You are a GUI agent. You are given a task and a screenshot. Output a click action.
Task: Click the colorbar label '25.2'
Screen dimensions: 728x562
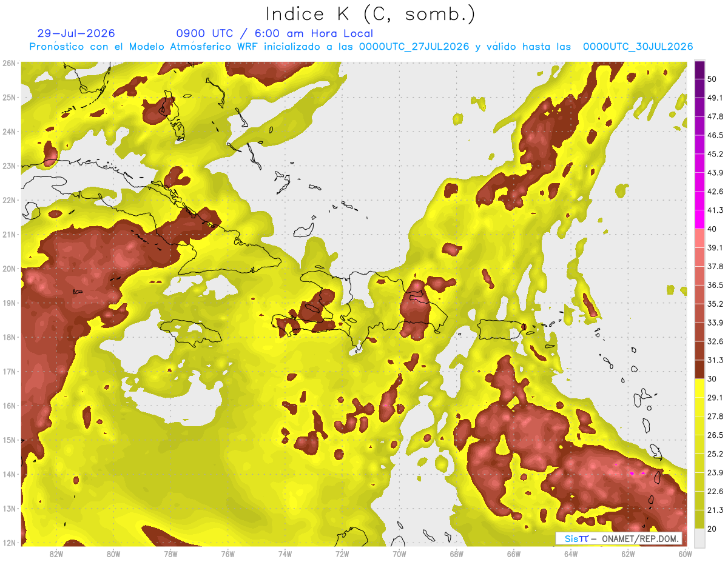coord(715,454)
